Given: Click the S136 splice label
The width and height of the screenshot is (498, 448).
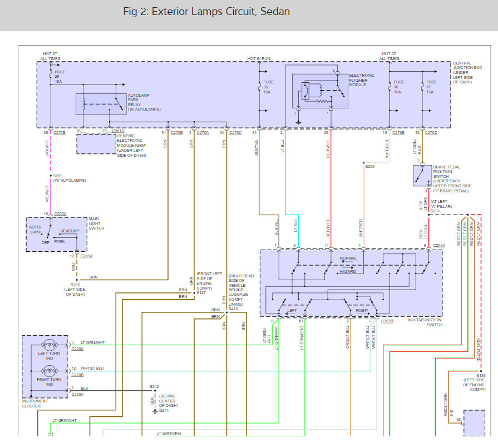Looking at the screenshot, I should 481,375.
